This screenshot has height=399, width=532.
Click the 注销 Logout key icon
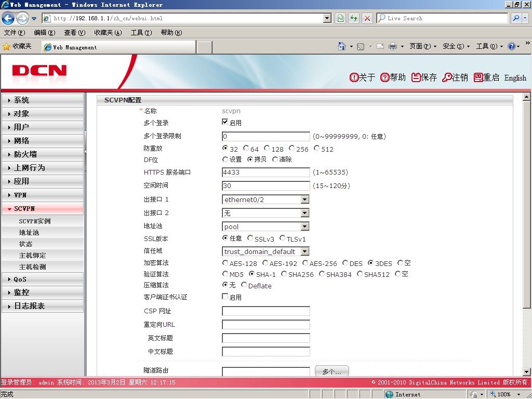pos(447,77)
